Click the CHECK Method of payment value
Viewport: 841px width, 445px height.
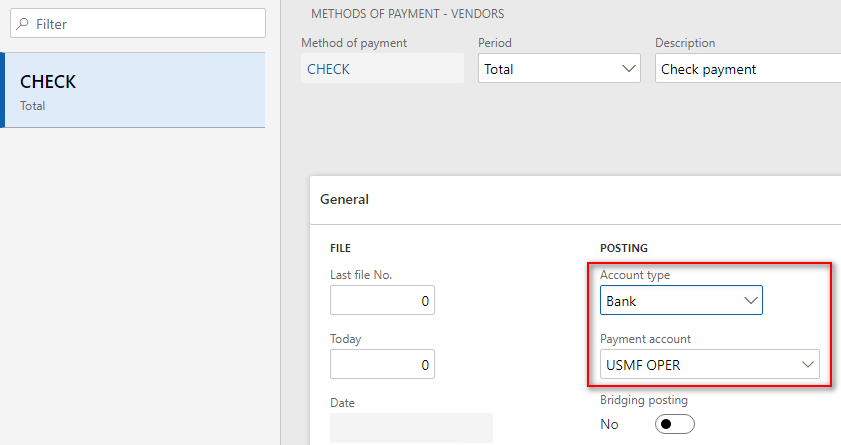point(329,69)
